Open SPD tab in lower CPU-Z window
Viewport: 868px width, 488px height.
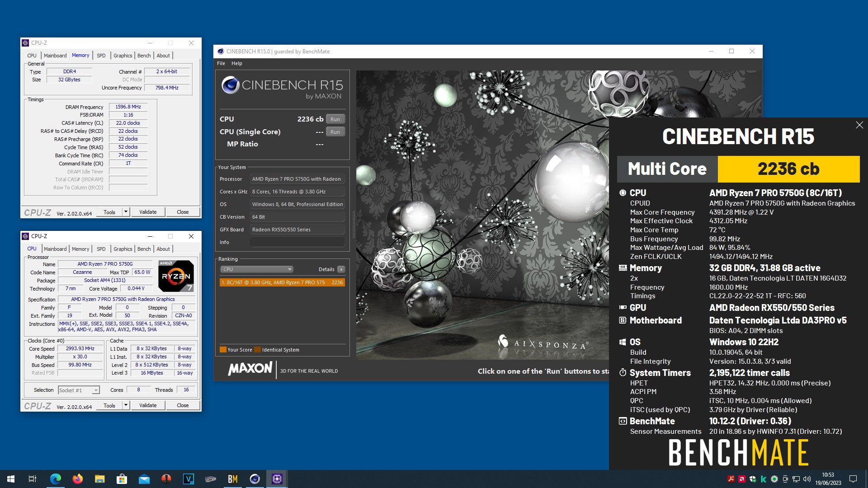pyautogui.click(x=101, y=249)
